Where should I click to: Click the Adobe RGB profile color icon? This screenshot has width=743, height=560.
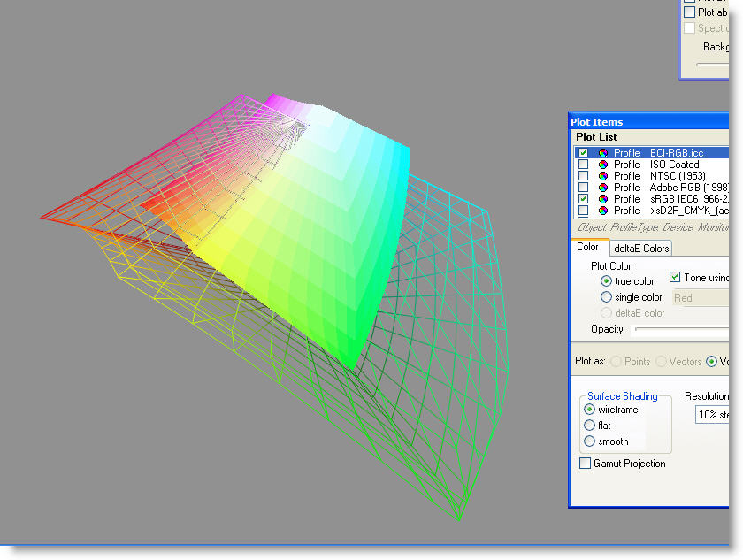[602, 188]
